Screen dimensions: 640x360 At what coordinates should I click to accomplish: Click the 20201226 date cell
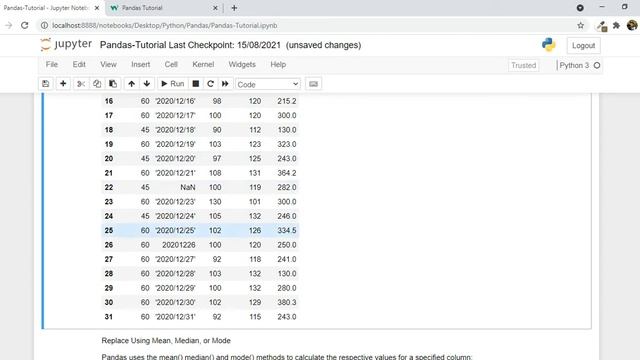(179, 245)
